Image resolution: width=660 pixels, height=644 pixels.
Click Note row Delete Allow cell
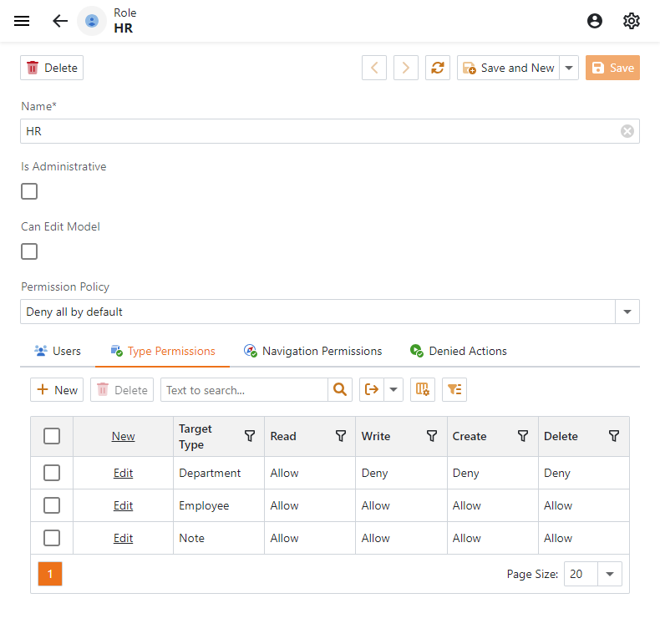[584, 538]
